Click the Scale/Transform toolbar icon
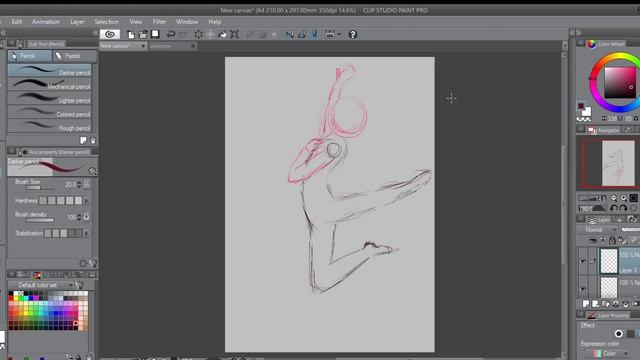This screenshot has height=360, width=640. click(234, 35)
